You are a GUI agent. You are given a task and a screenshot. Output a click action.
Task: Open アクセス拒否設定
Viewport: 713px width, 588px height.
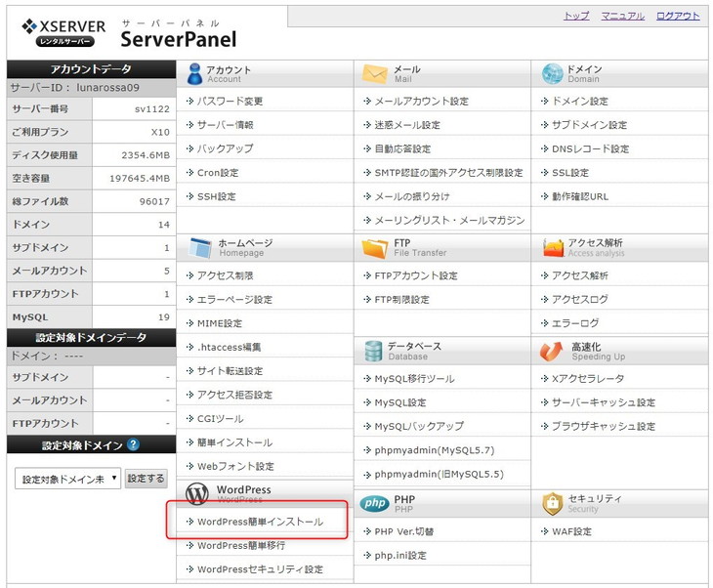pos(234,395)
